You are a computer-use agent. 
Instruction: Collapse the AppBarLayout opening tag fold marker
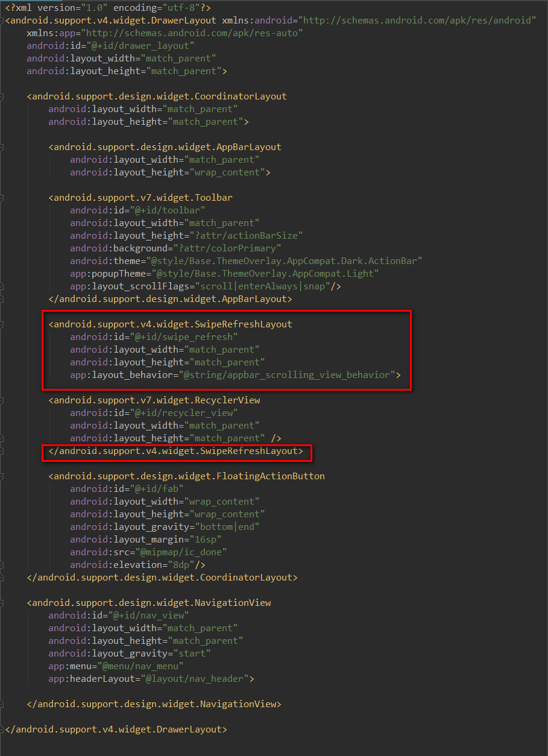(2, 147)
